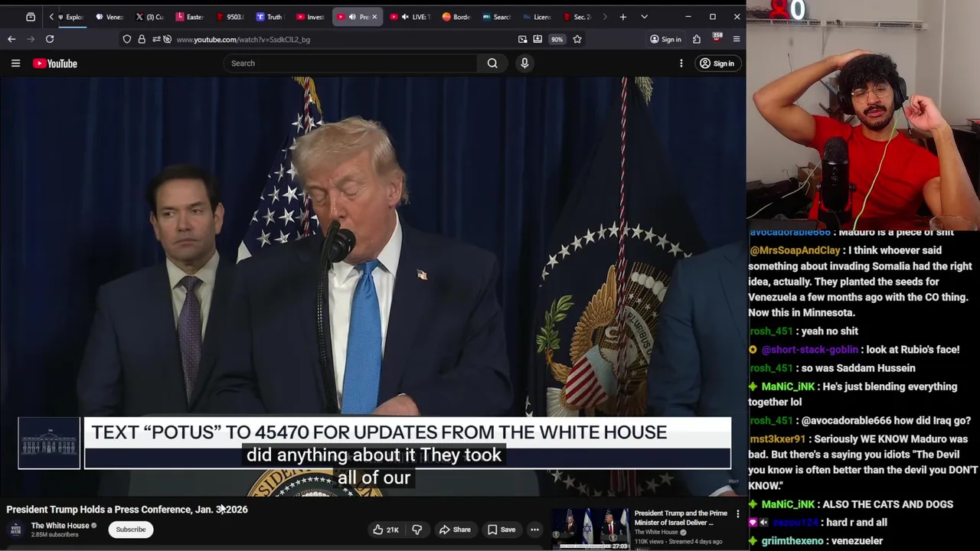Start voice search with the microphone icon
Screen dimensions: 980x551
click(524, 64)
